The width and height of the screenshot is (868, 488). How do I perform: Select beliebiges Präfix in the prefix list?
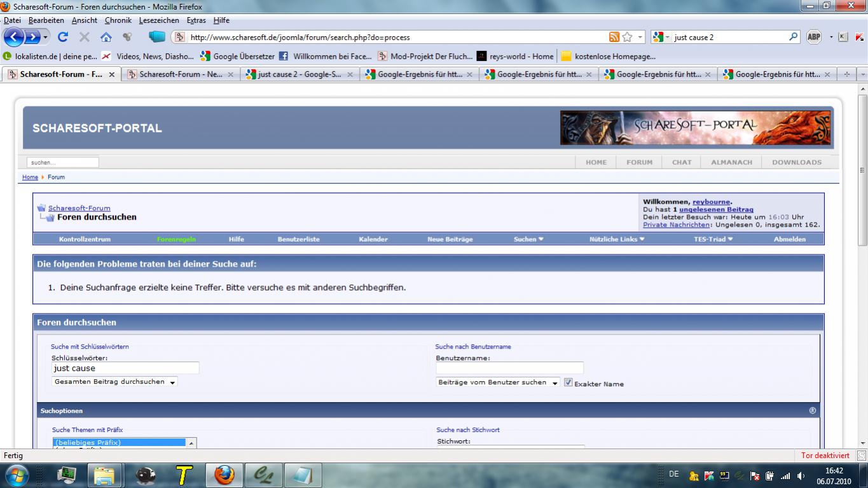[x=120, y=442]
